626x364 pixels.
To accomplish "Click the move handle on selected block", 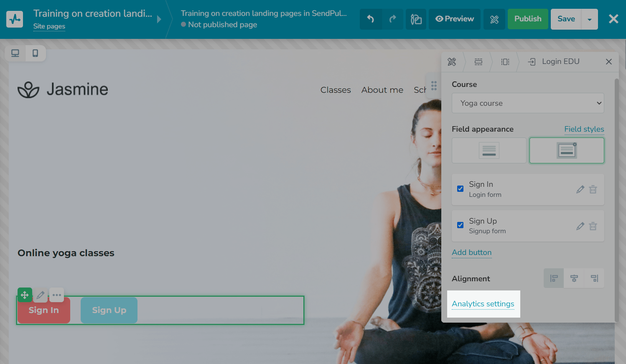I will tap(25, 295).
